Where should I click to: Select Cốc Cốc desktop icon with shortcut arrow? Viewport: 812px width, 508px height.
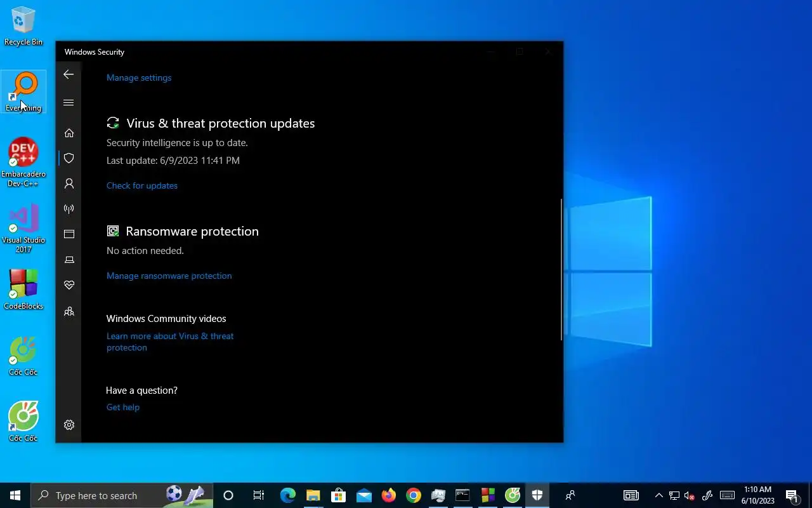tap(23, 422)
